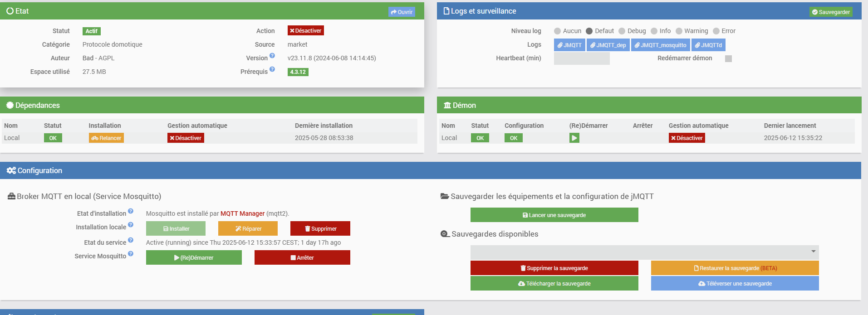Open the plugin with the Ouvrir button

tap(402, 12)
